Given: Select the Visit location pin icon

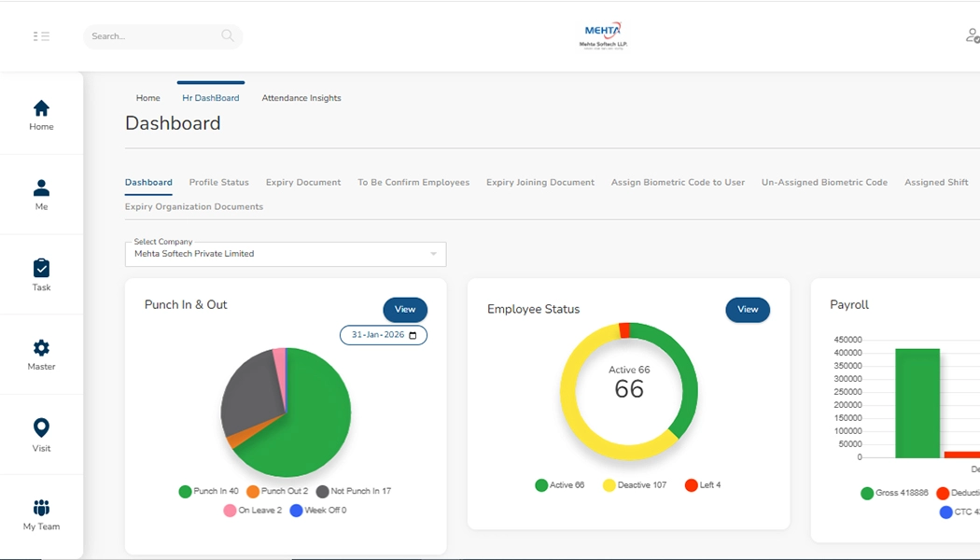Looking at the screenshot, I should [41, 432].
